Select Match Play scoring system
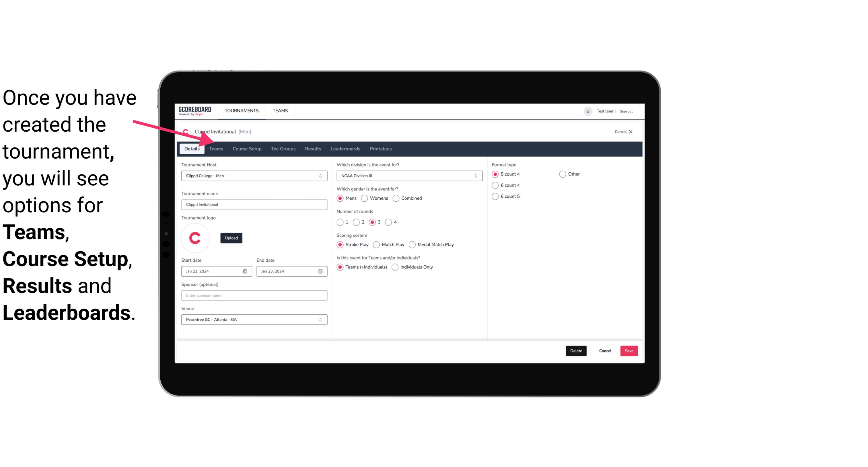Screen dimensions: 868x467 377,244
